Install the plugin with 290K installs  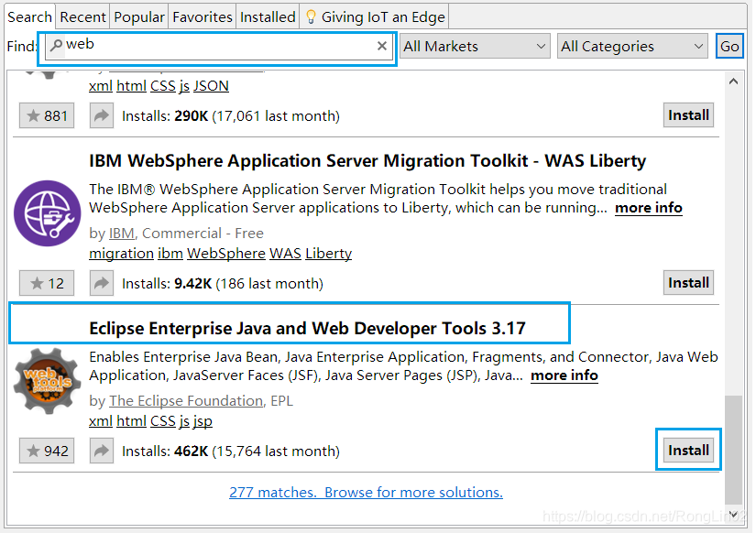688,115
